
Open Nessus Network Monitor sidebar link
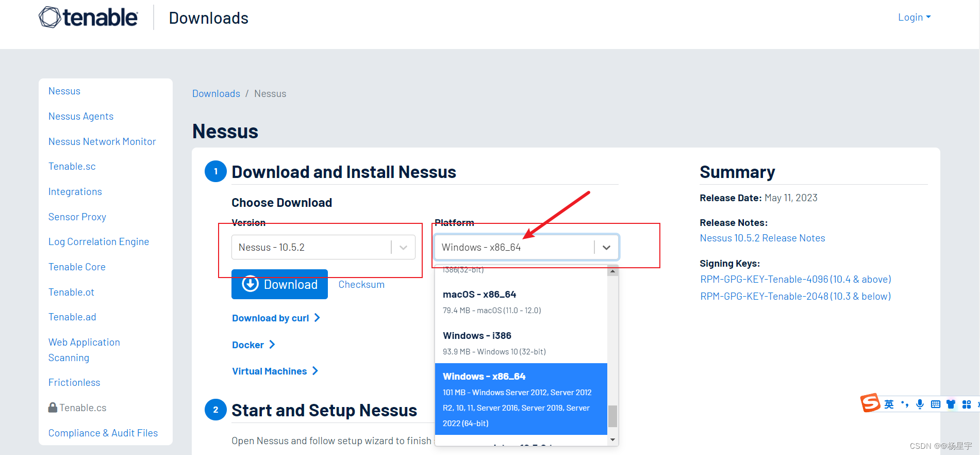[x=102, y=141]
